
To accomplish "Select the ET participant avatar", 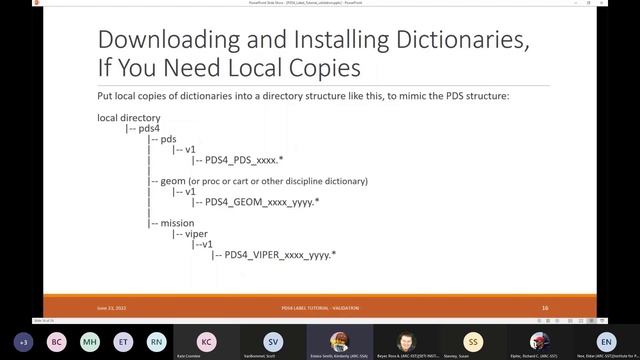I will pyautogui.click(x=123, y=342).
